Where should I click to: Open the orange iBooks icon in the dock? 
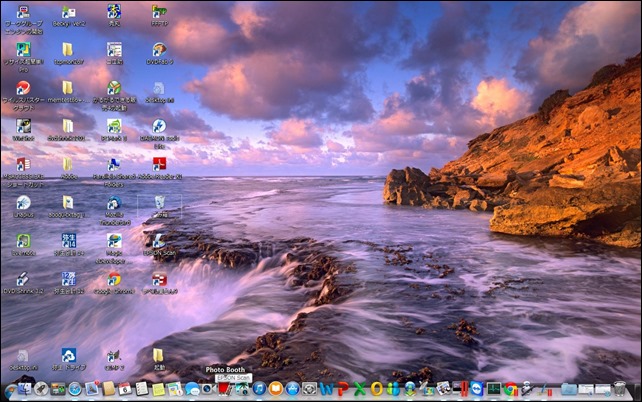coord(276,388)
